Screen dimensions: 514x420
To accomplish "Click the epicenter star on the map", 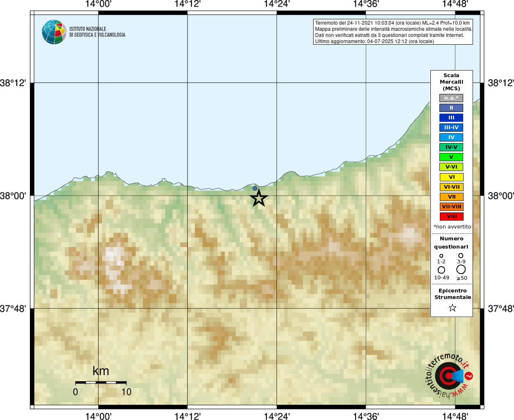I will tap(259, 198).
